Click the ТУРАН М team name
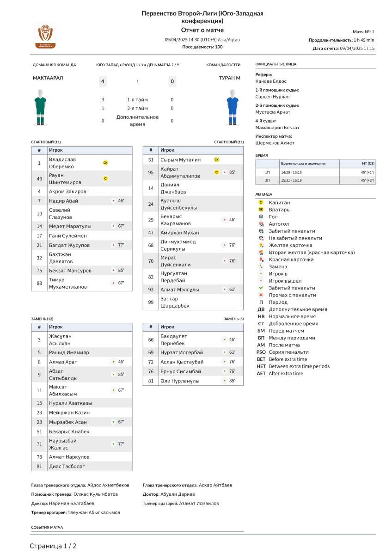This screenshot has height=555, width=392. point(229,78)
